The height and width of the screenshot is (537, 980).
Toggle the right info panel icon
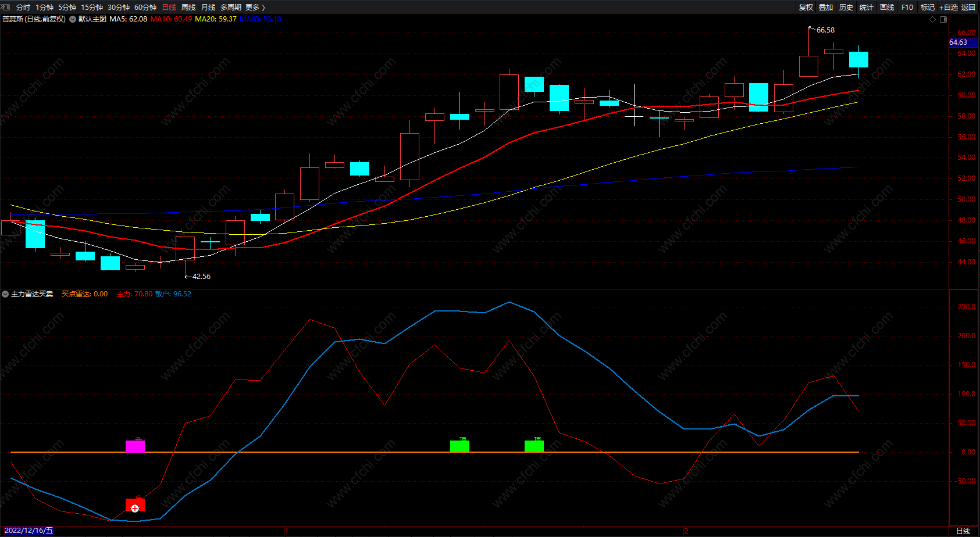click(943, 19)
